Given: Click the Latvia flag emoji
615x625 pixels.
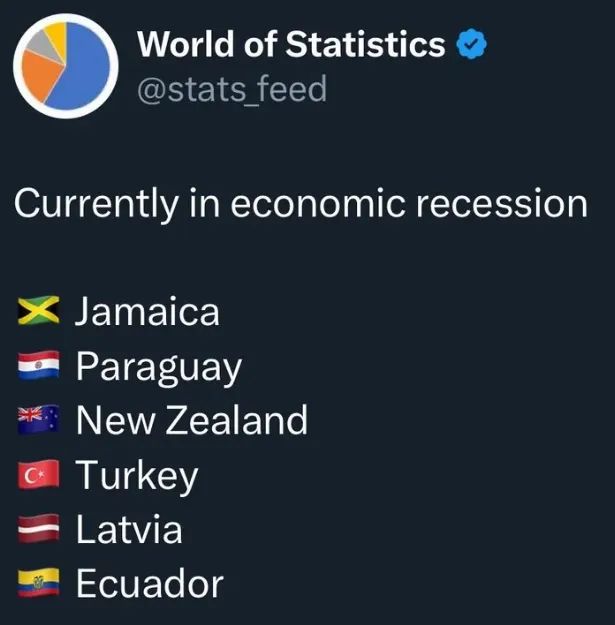Looking at the screenshot, I should click(x=40, y=529).
